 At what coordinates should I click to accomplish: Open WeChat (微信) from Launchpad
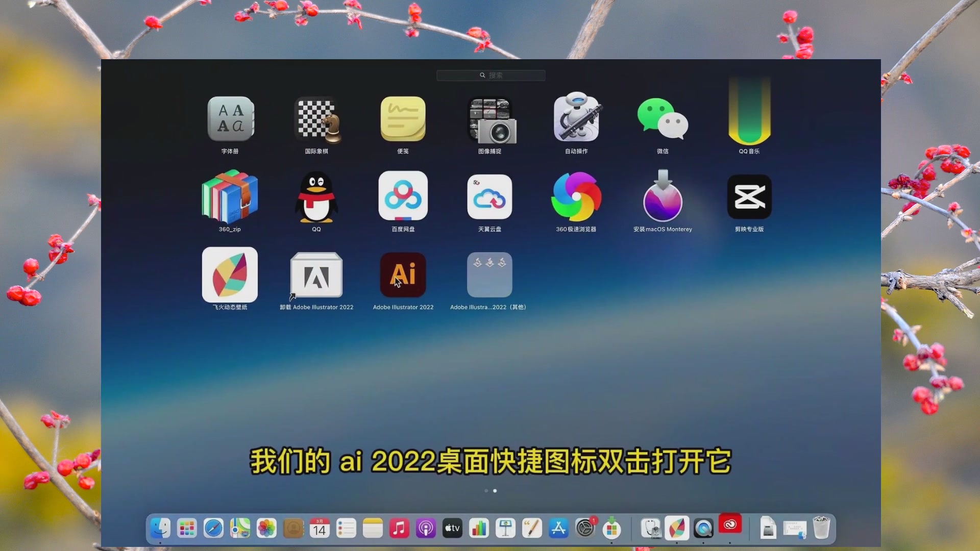click(663, 119)
